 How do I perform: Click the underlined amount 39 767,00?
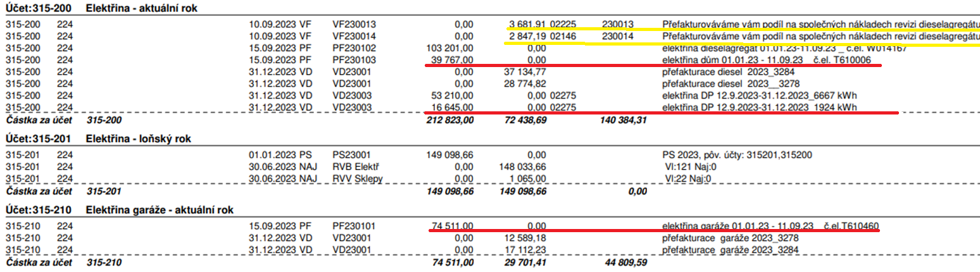click(x=449, y=59)
